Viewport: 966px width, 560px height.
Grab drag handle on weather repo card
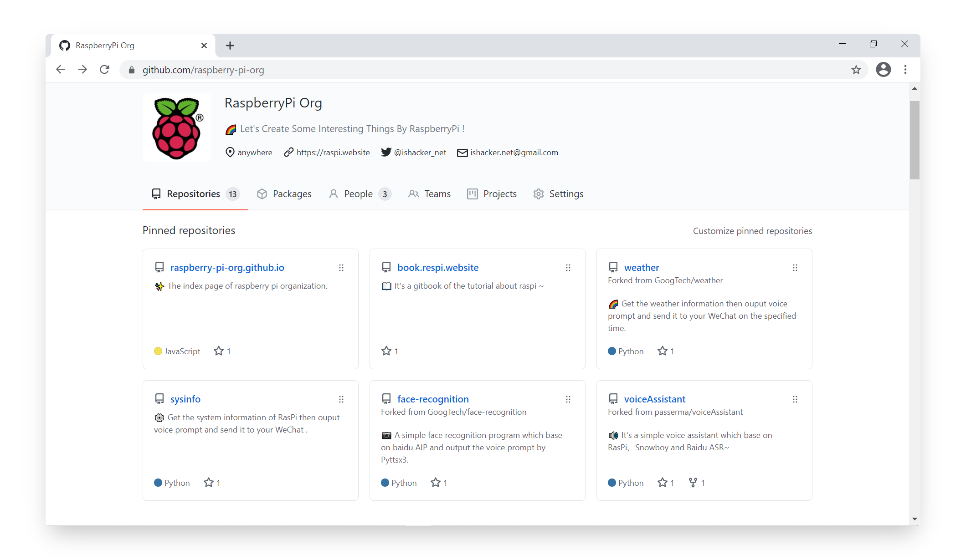[795, 268]
